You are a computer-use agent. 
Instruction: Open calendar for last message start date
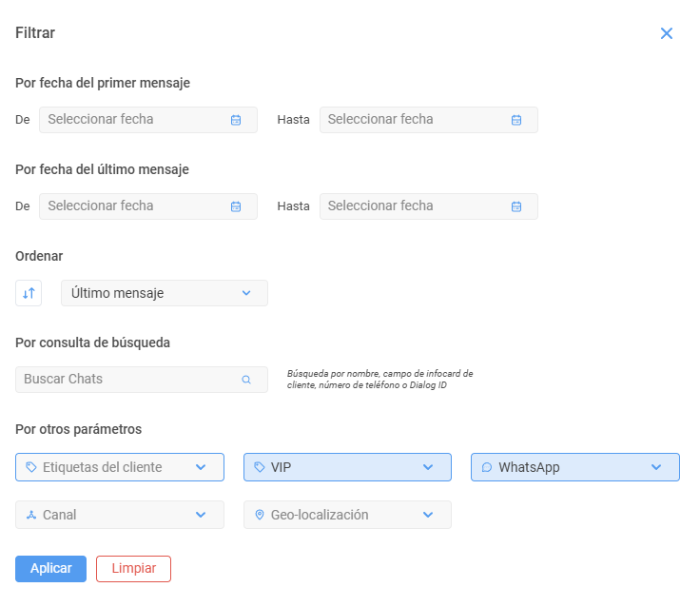pos(236,206)
